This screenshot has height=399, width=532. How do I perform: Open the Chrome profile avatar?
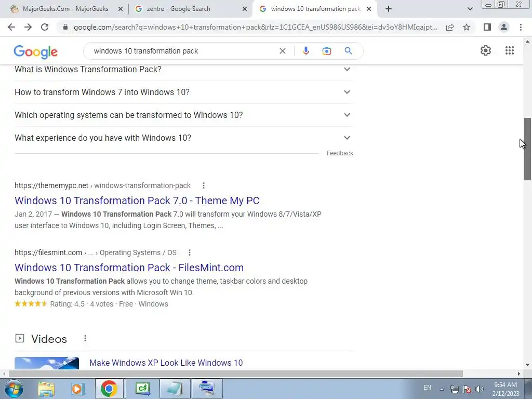504,27
